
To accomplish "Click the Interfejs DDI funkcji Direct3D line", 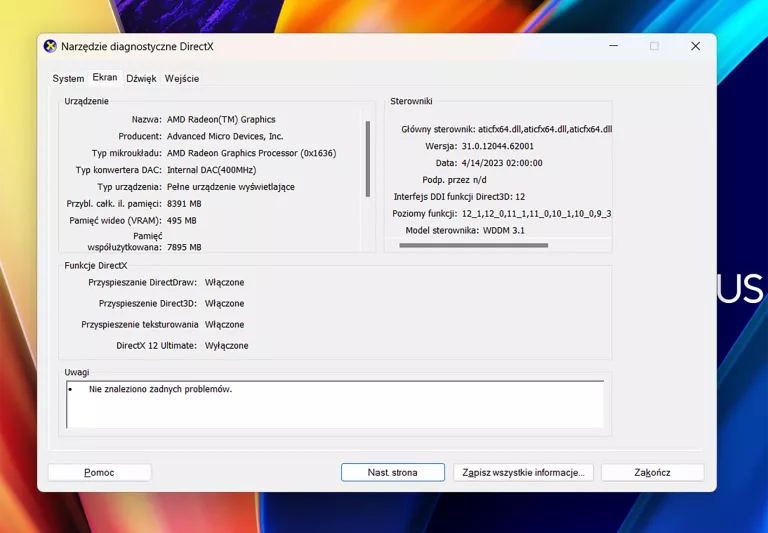I will 459,197.
